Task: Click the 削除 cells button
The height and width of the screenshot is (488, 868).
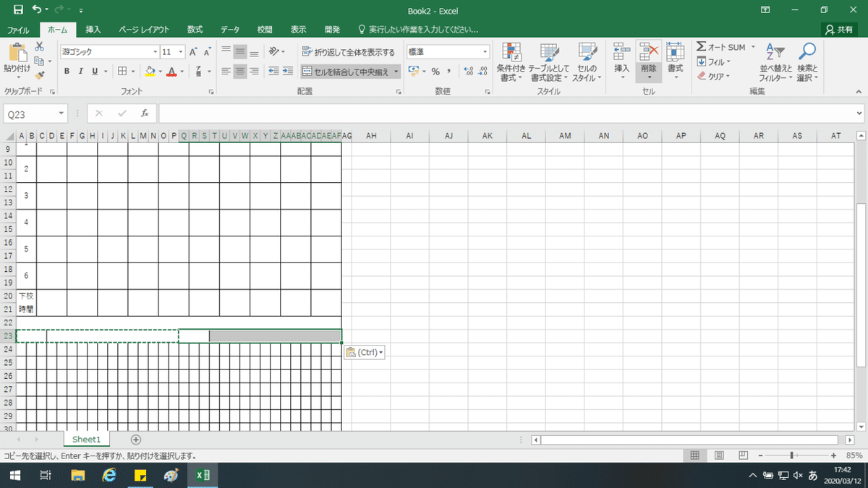Action: click(x=649, y=62)
